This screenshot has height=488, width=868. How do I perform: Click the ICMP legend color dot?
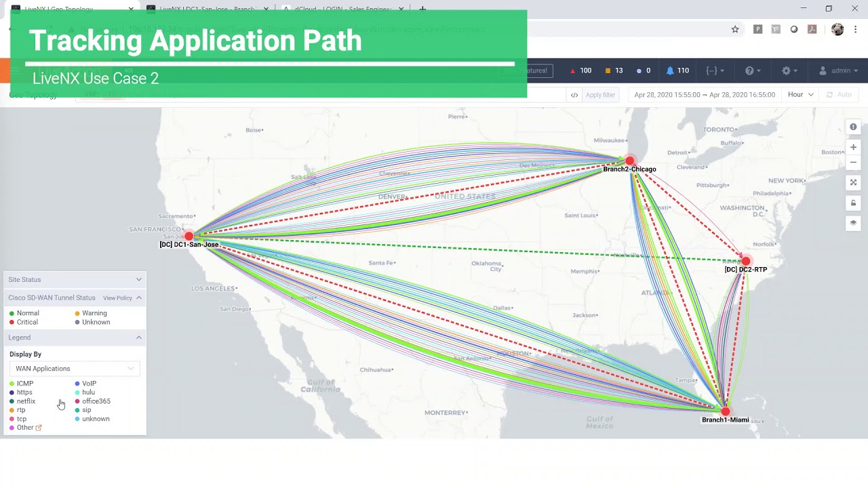tap(12, 384)
